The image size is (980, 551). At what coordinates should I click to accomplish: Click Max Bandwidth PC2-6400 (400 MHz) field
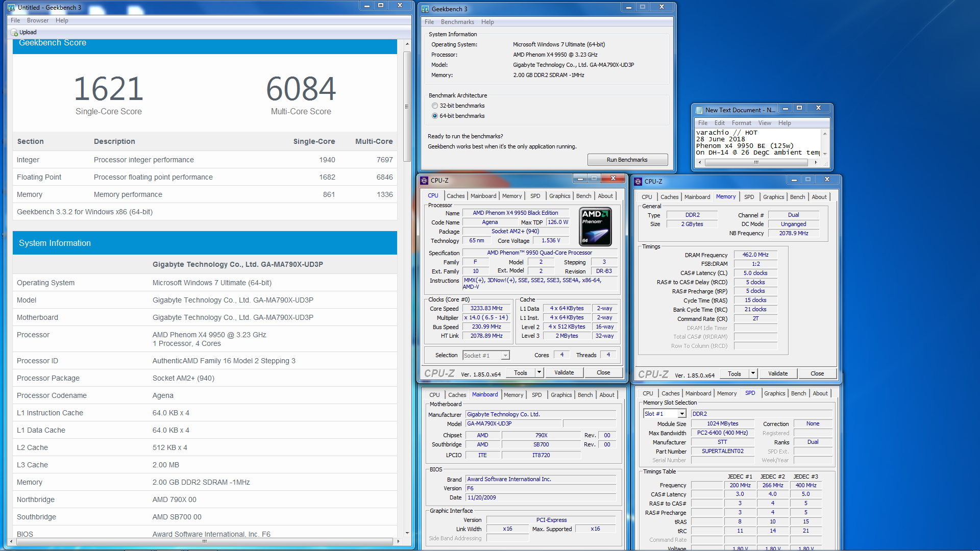pos(722,433)
